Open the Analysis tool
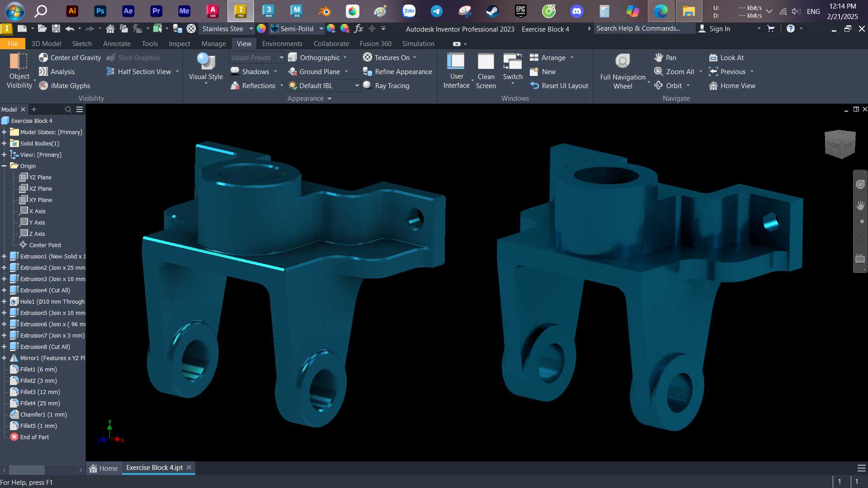 (57, 71)
